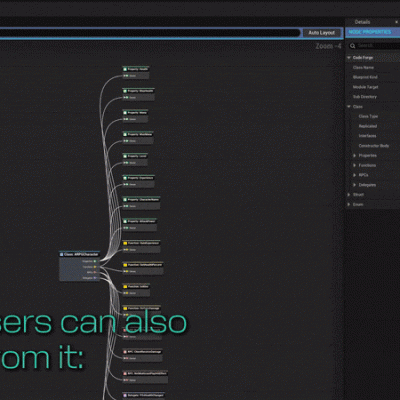
Task: Click the RPC ClientReceiveDamage node icon
Action: pos(125,352)
